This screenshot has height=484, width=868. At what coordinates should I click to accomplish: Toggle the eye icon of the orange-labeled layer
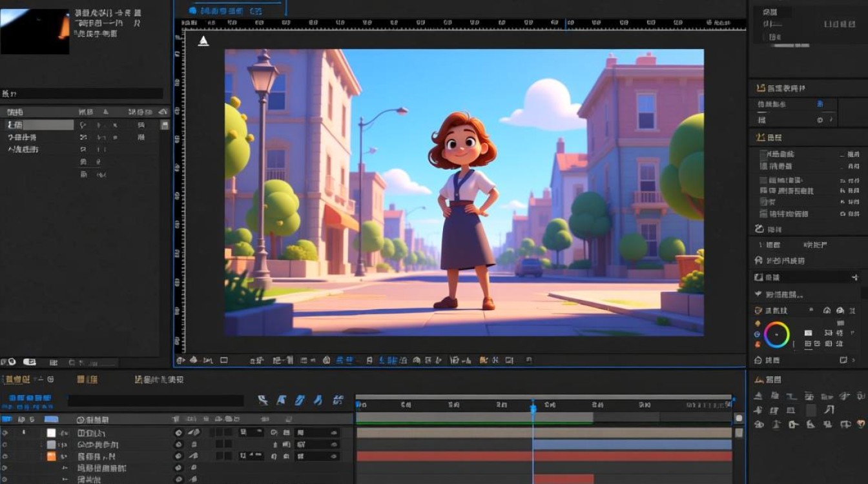click(x=5, y=456)
